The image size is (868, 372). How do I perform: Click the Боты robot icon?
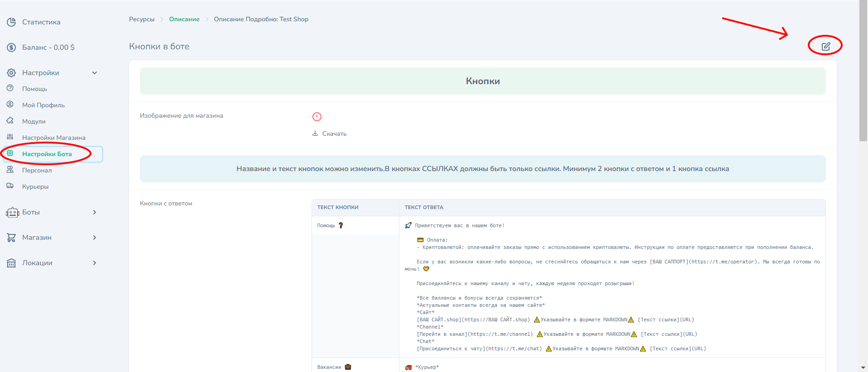pyautogui.click(x=13, y=212)
